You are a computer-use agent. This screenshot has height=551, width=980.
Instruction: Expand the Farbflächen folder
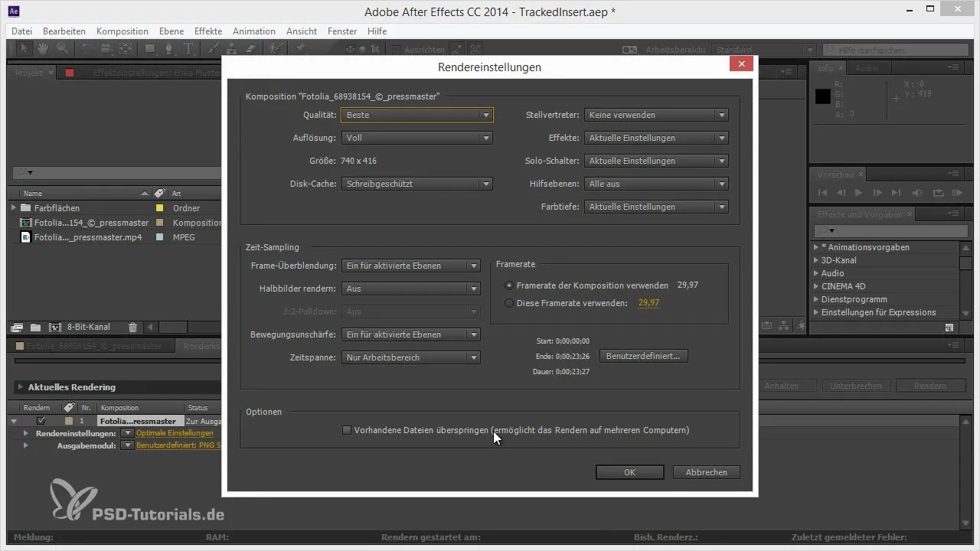pyautogui.click(x=14, y=207)
